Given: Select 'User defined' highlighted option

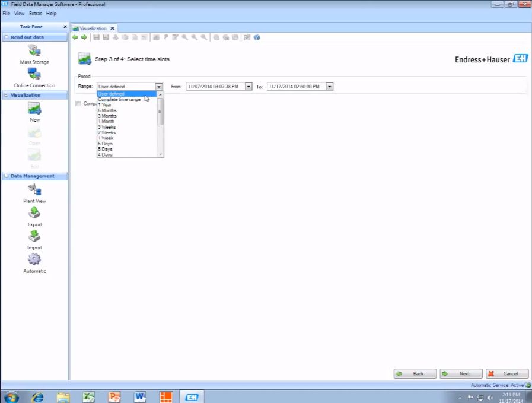Looking at the screenshot, I should point(127,94).
